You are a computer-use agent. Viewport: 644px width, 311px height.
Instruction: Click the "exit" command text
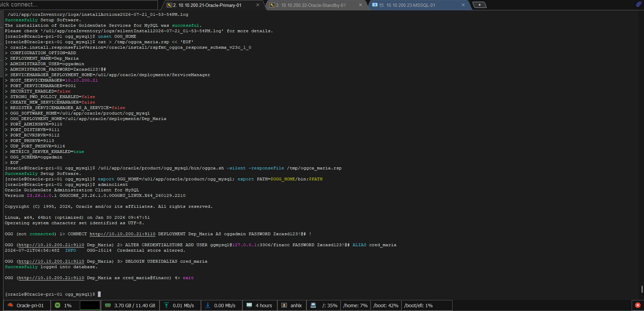pyautogui.click(x=188, y=278)
